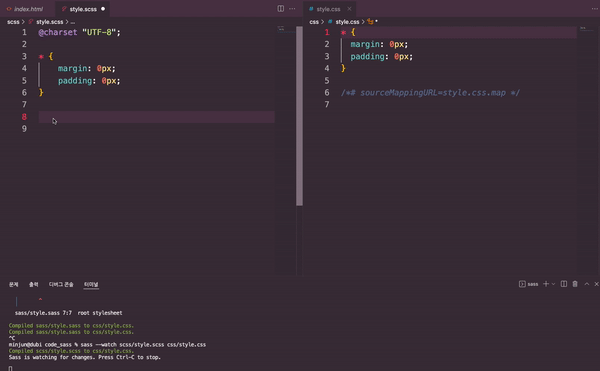Click the scss folder breadcrumb
Image resolution: width=600 pixels, height=371 pixels.
[13, 22]
